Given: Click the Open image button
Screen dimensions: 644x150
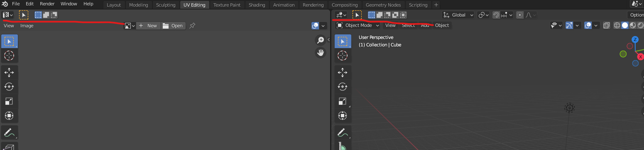Looking at the screenshot, I should (173, 26).
